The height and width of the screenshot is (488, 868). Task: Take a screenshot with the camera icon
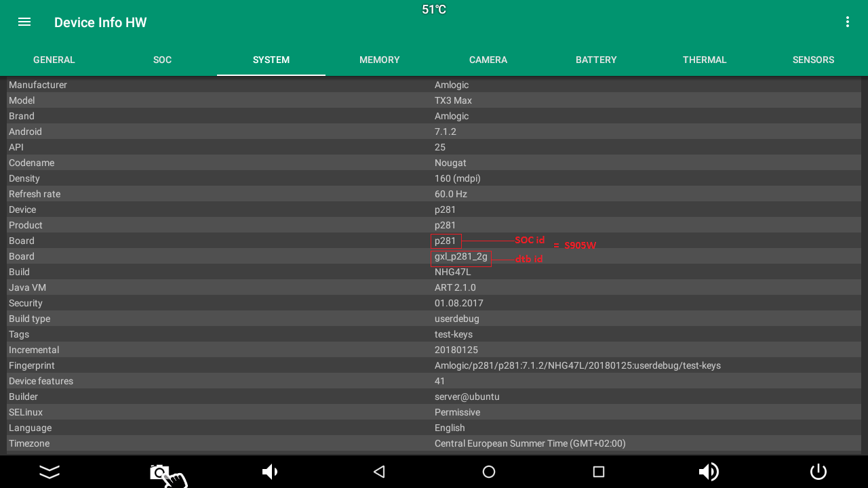[159, 472]
